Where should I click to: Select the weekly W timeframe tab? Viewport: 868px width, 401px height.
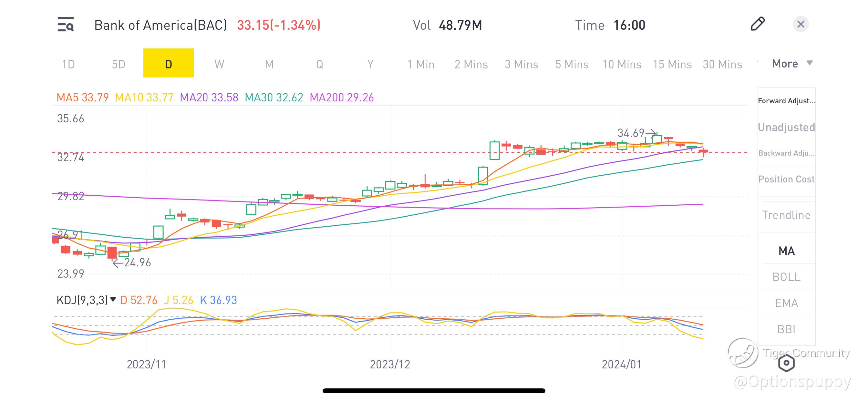(x=219, y=64)
